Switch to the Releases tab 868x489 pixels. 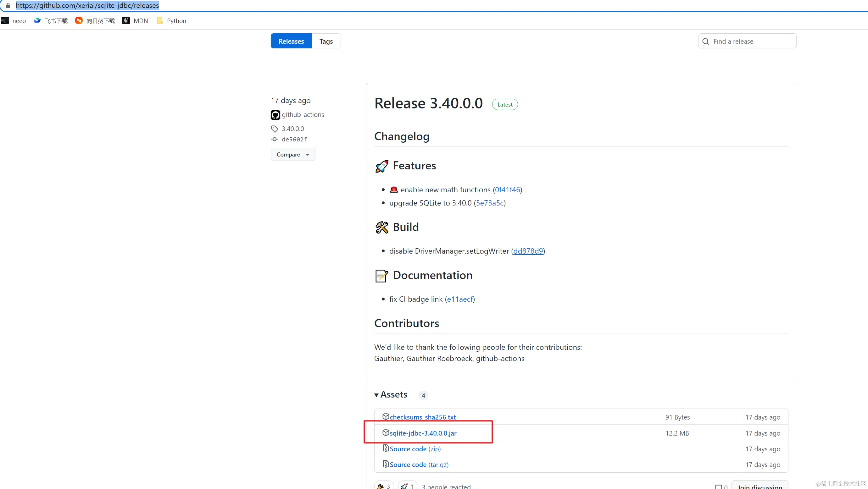(x=291, y=41)
